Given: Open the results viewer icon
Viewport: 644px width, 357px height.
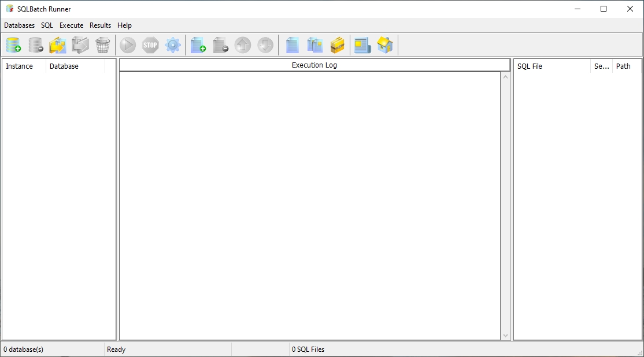Looking at the screenshot, I should pos(362,45).
